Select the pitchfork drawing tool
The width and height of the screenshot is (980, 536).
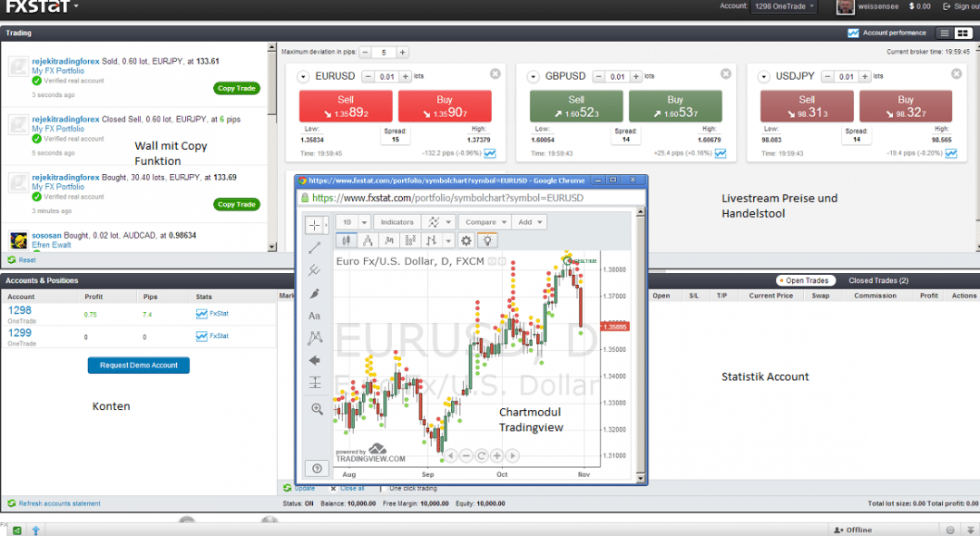point(315,269)
